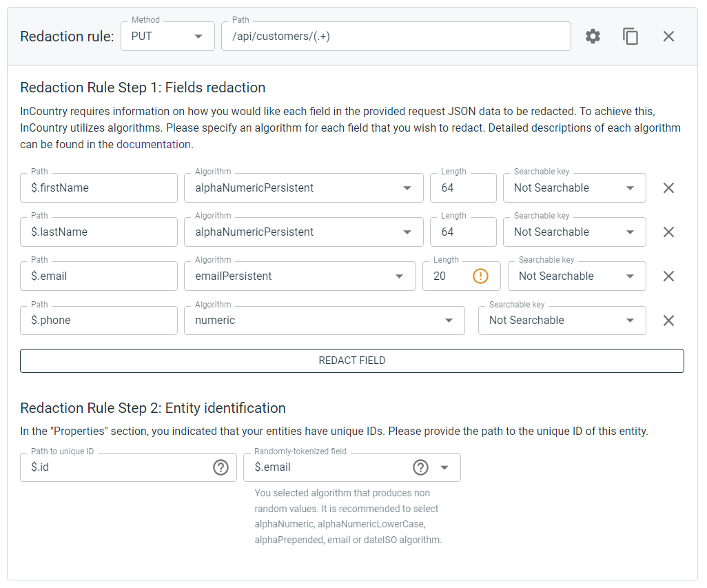This screenshot has width=707, height=588.
Task: Delete the $.lastName redaction row
Action: (668, 232)
